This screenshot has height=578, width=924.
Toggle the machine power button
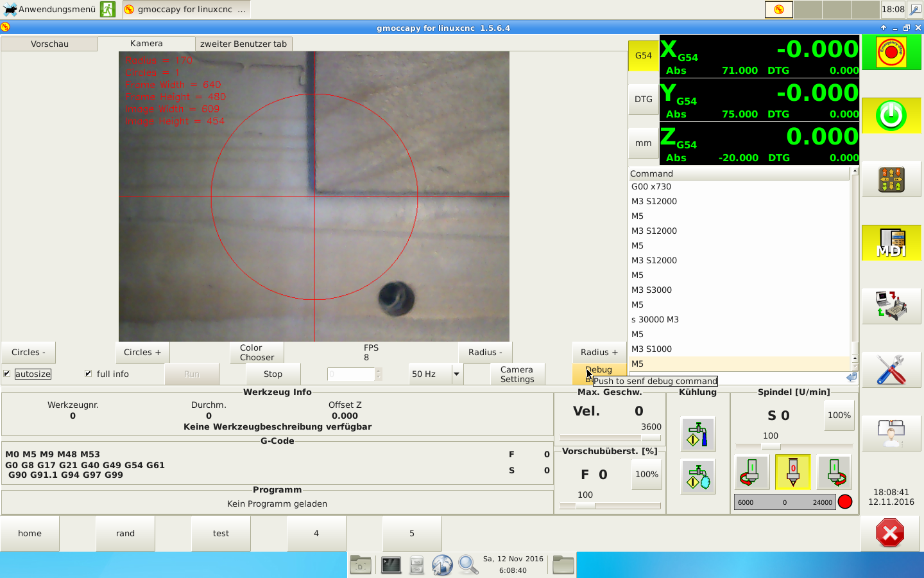tap(891, 116)
